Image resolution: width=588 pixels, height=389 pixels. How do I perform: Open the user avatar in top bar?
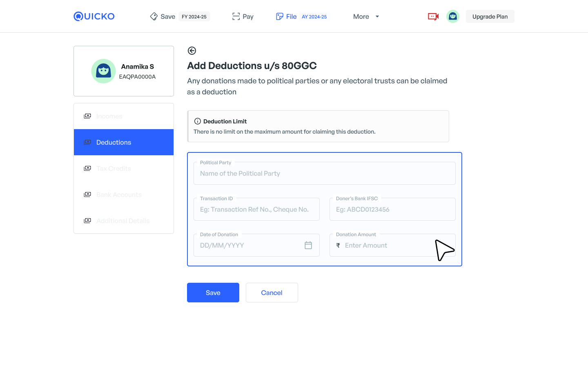coord(452,16)
